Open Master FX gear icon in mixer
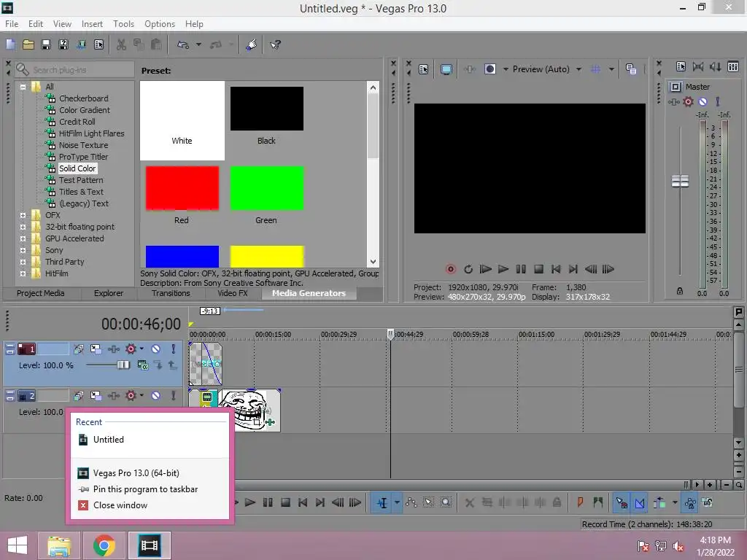 pos(688,101)
